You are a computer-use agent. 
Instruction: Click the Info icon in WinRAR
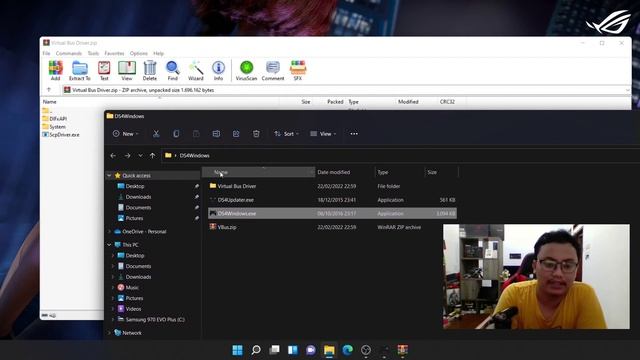[x=218, y=70]
